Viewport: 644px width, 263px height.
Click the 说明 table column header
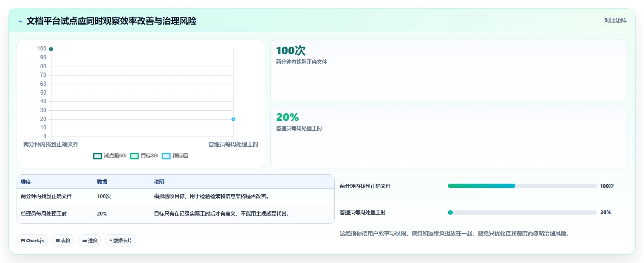(x=159, y=182)
